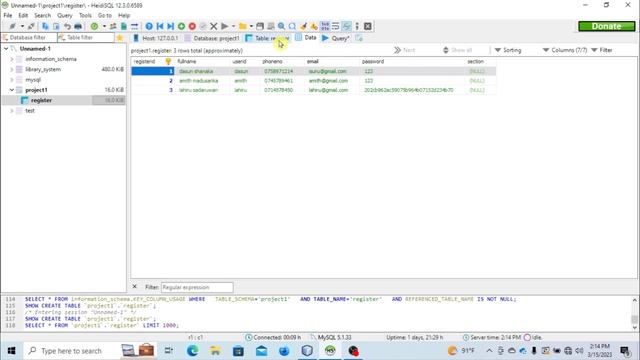
Task: Click the new query tab icon
Action: tap(359, 38)
